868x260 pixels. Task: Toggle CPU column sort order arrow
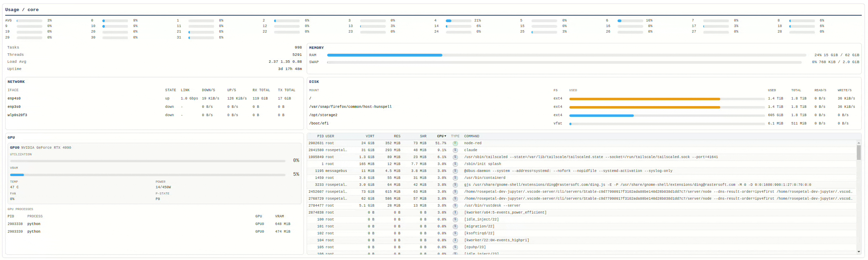point(445,136)
